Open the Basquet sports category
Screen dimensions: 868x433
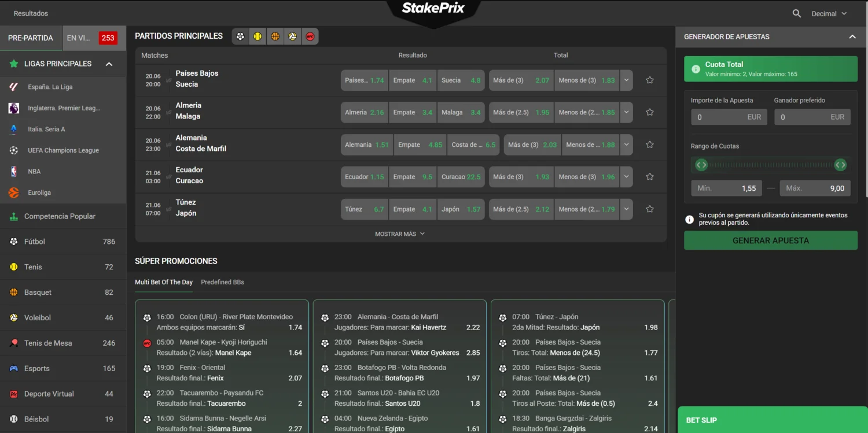coord(63,293)
